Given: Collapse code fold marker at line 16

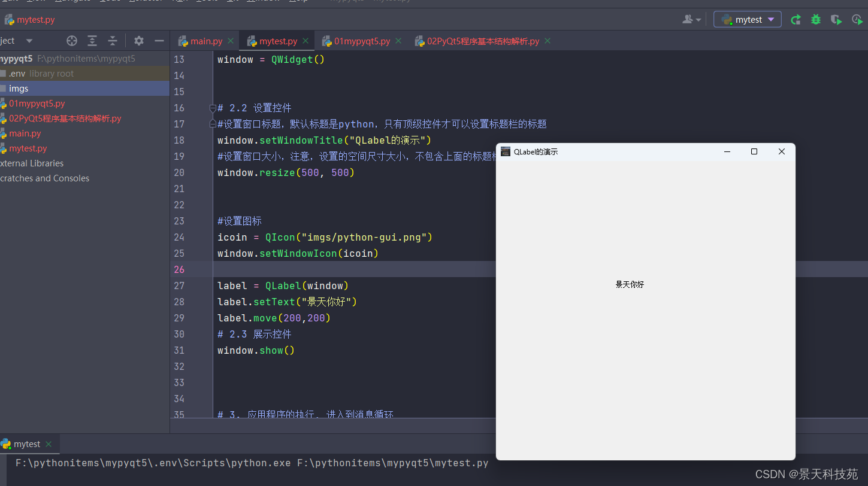Looking at the screenshot, I should 213,108.
